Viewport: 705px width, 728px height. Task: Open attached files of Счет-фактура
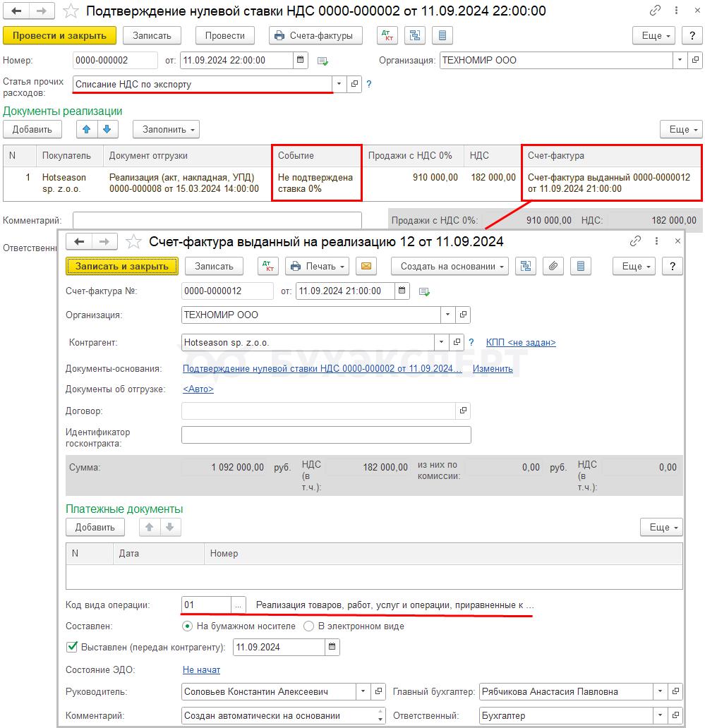coord(553,266)
